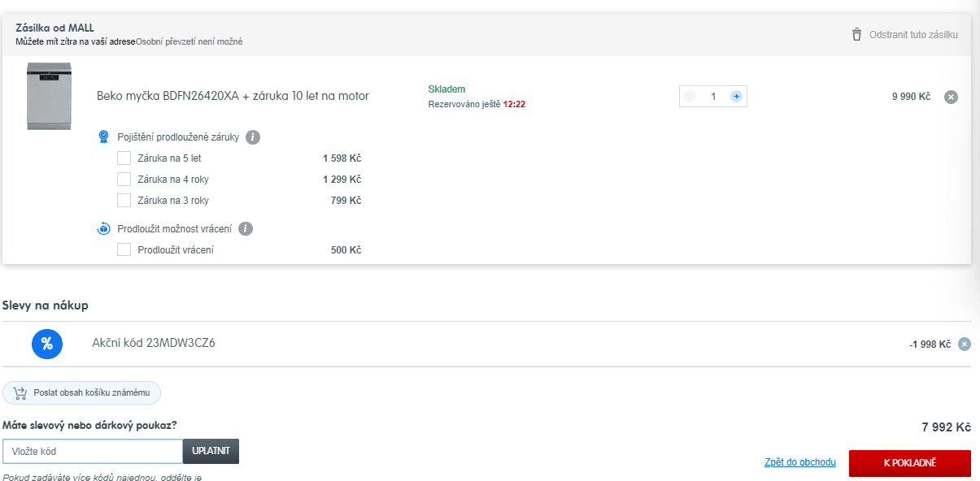This screenshot has width=980, height=481.
Task: Follow the Zpět do obchodu link
Action: [x=800, y=462]
